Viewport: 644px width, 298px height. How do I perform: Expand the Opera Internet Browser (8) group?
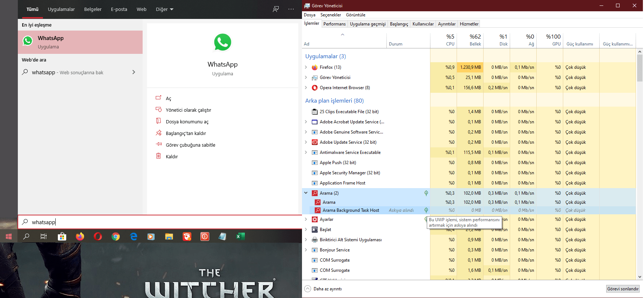pos(306,88)
